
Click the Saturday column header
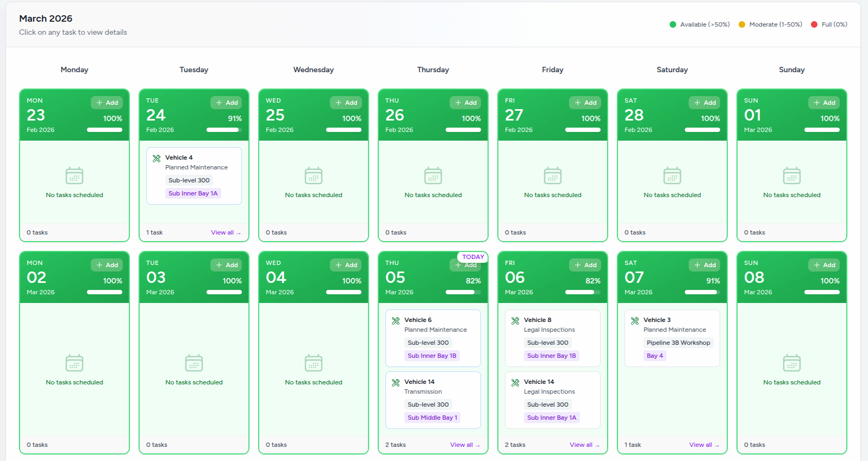point(672,70)
